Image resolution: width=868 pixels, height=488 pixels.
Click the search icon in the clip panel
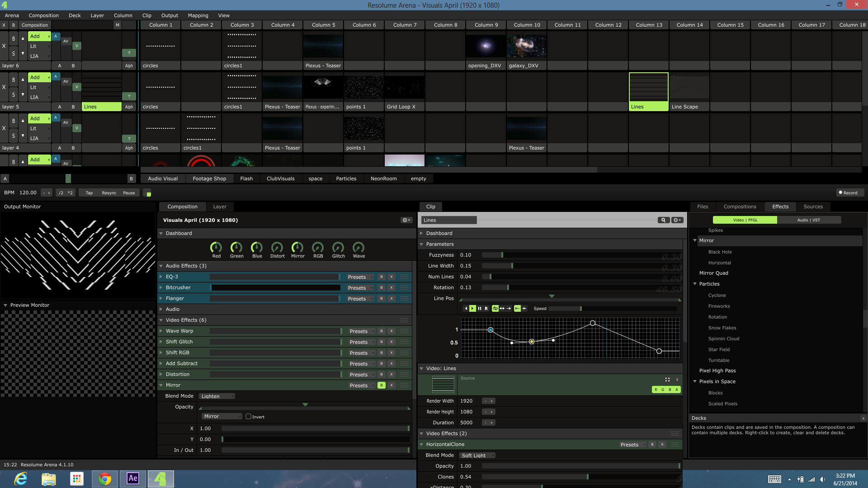pos(663,220)
